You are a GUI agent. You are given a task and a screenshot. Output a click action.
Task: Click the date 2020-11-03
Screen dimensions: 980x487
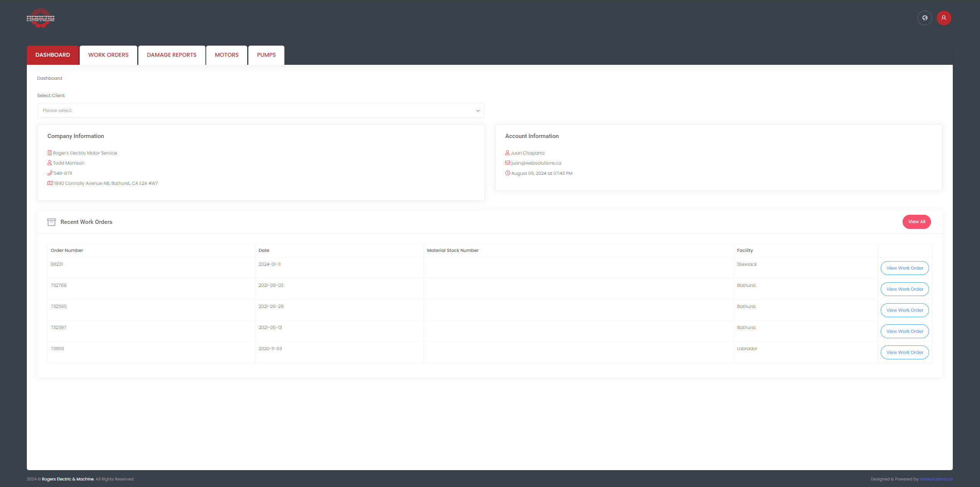pyautogui.click(x=270, y=349)
